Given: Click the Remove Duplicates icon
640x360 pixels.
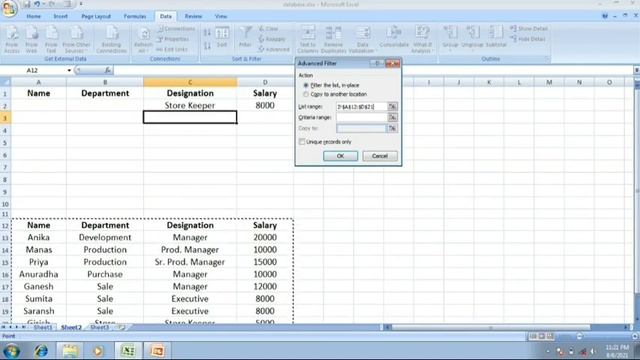Looking at the screenshot, I should pyautogui.click(x=333, y=39).
